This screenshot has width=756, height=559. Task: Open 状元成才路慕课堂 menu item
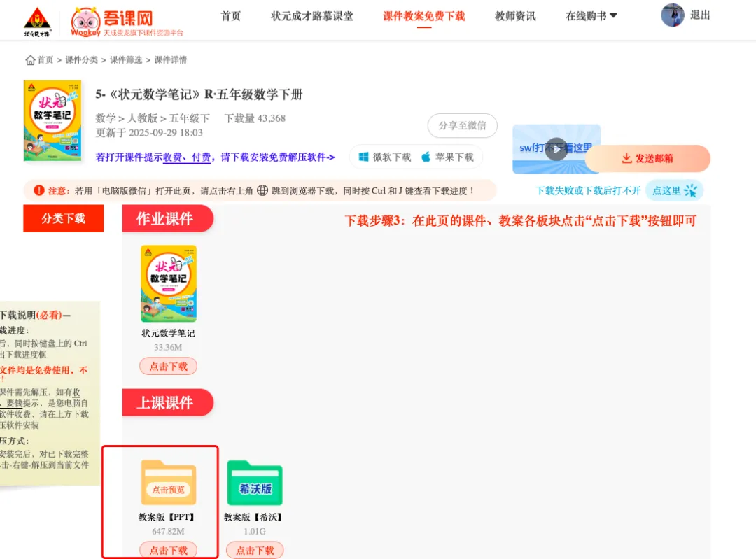pyautogui.click(x=312, y=16)
